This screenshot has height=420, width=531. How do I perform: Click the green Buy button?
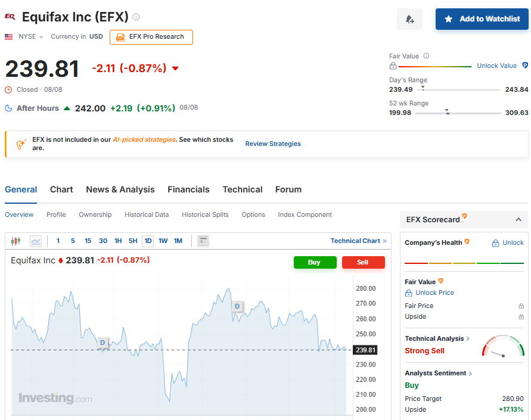[x=315, y=262]
